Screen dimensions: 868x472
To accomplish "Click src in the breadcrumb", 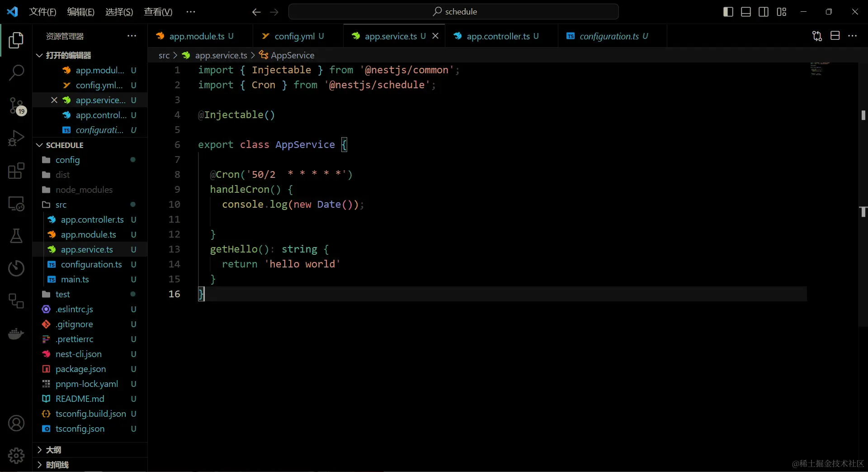I will pos(164,55).
